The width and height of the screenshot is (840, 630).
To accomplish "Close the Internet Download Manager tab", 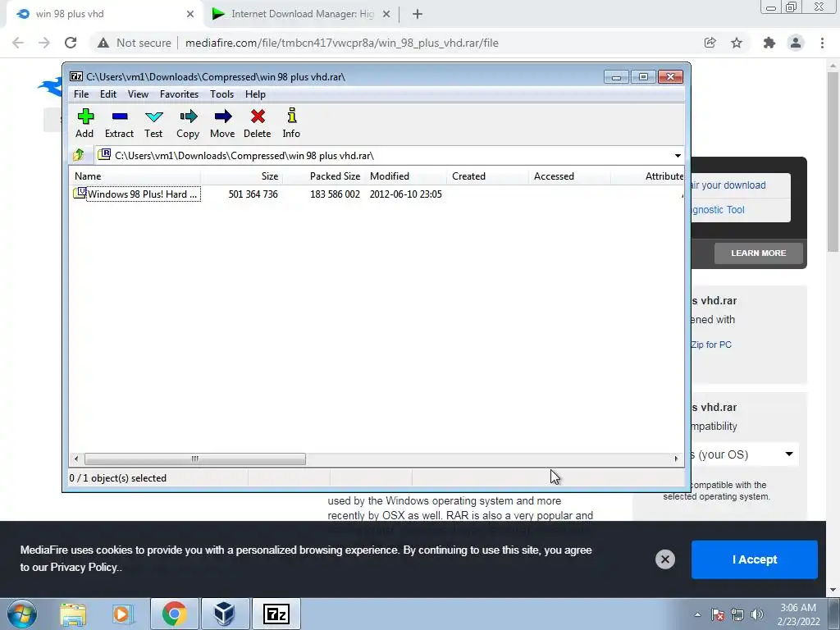I will click(x=386, y=14).
